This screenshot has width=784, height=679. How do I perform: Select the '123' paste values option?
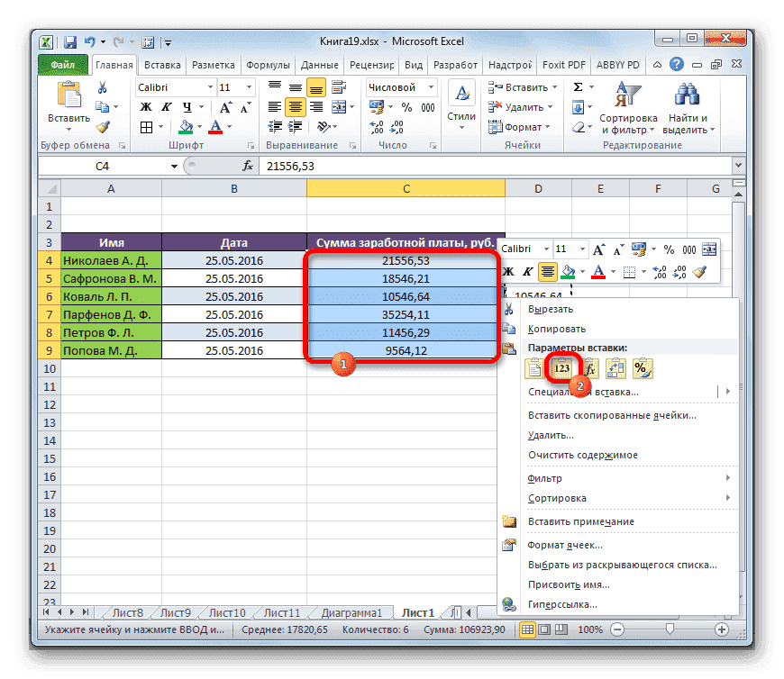pyautogui.click(x=562, y=367)
